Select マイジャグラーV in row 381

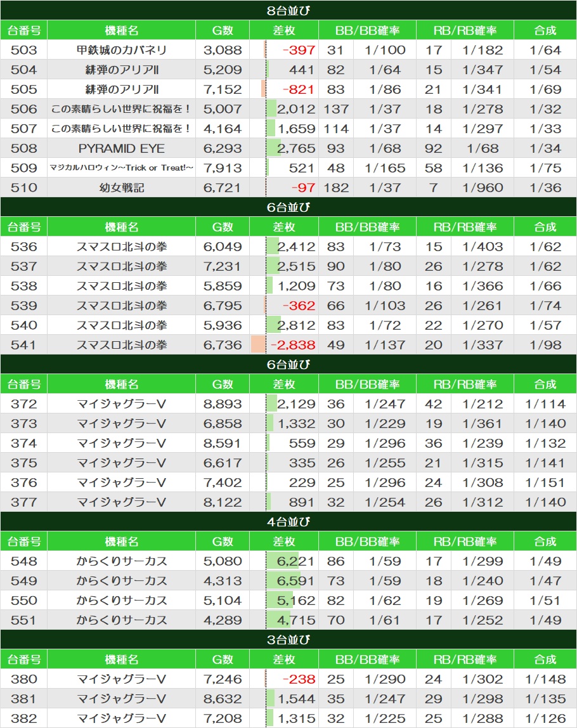click(x=122, y=699)
